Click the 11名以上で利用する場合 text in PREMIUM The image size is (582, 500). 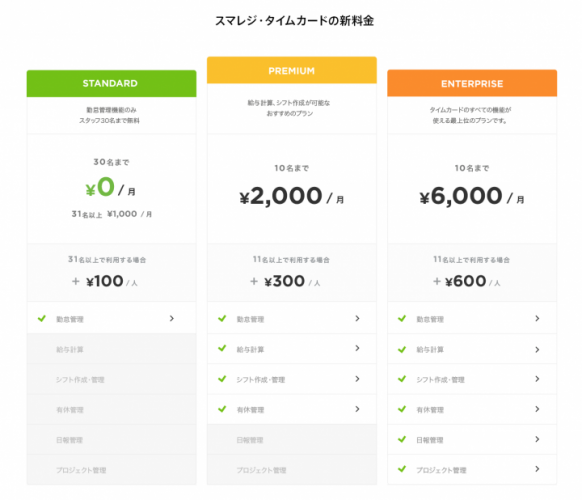coord(291,259)
